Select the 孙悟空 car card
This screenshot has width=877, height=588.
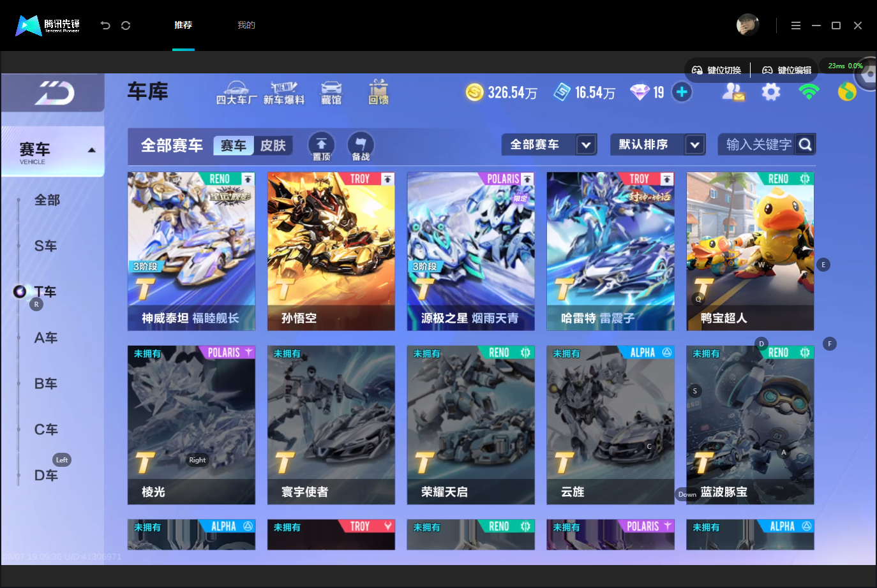pyautogui.click(x=331, y=251)
